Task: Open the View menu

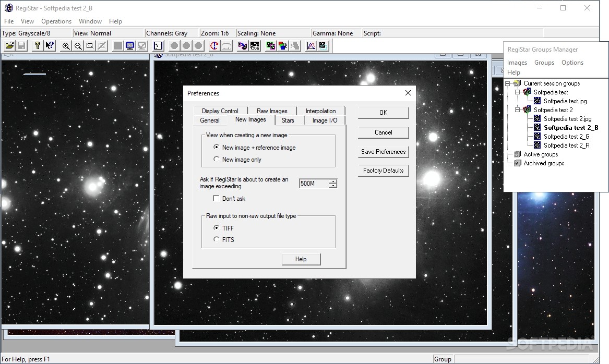Action: pyautogui.click(x=27, y=21)
